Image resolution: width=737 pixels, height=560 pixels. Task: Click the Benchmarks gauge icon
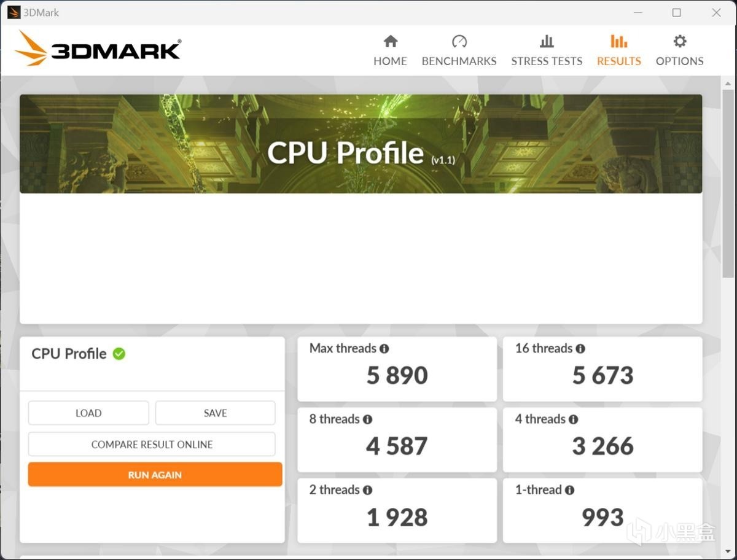459,41
